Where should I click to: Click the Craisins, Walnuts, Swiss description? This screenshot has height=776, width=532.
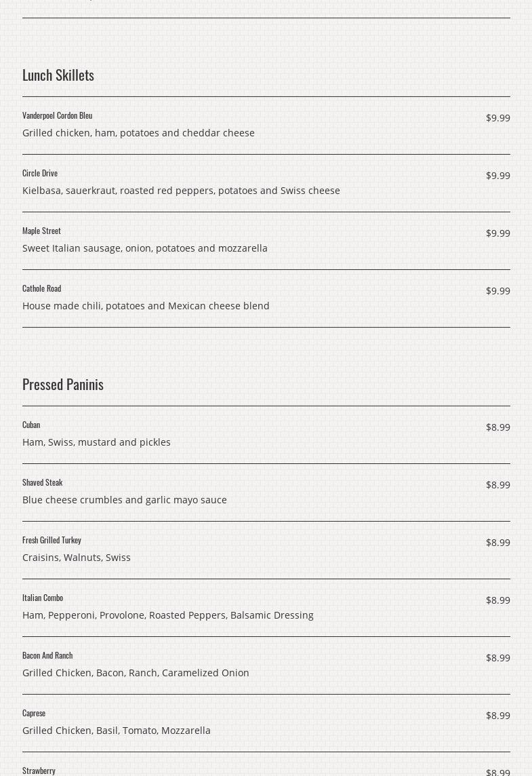click(77, 558)
